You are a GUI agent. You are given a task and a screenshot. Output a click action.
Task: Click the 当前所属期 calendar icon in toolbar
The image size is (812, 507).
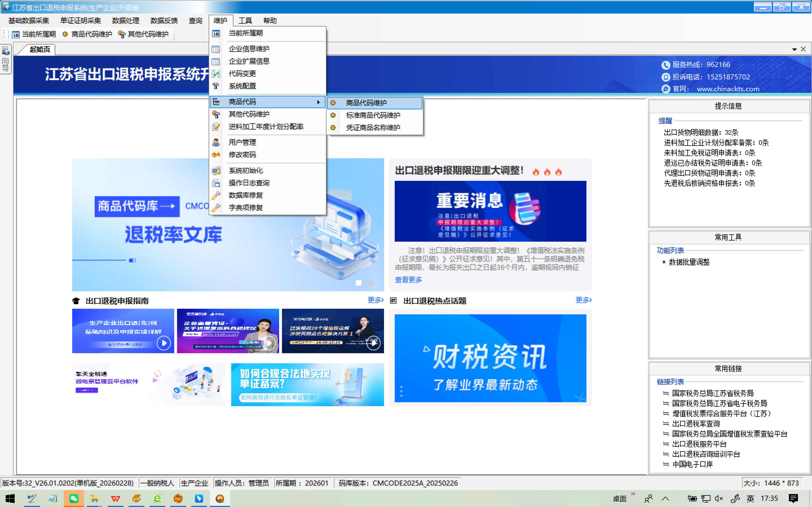(x=16, y=34)
